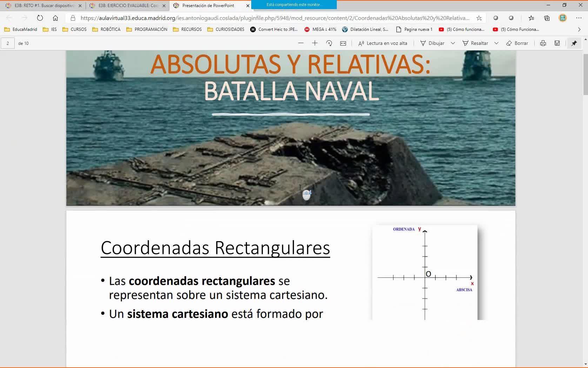The height and width of the screenshot is (368, 588).
Task: Click the Coordenadas Rectangulares heading
Action: [215, 247]
